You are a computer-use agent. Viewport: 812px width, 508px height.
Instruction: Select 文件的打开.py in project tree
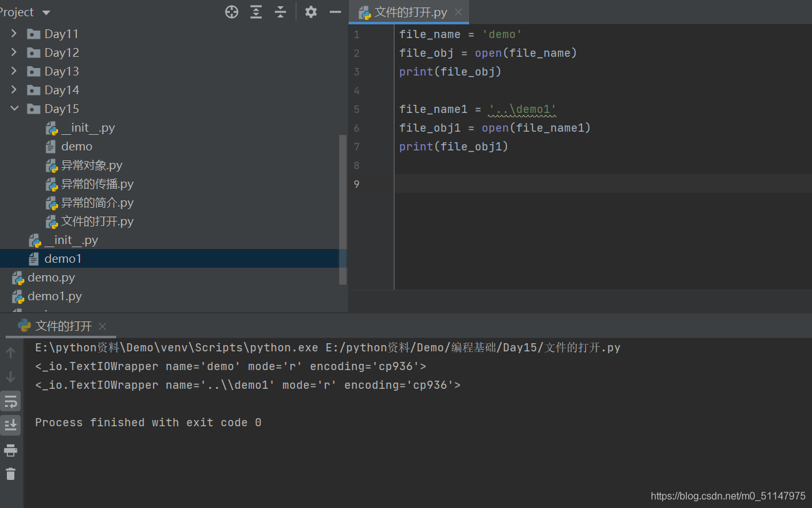pos(97,222)
